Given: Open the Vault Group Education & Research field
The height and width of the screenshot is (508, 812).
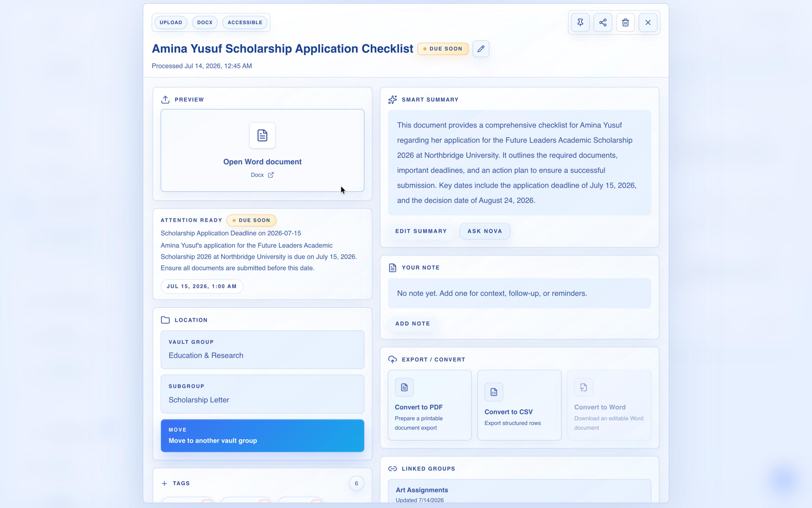Looking at the screenshot, I should [262, 350].
